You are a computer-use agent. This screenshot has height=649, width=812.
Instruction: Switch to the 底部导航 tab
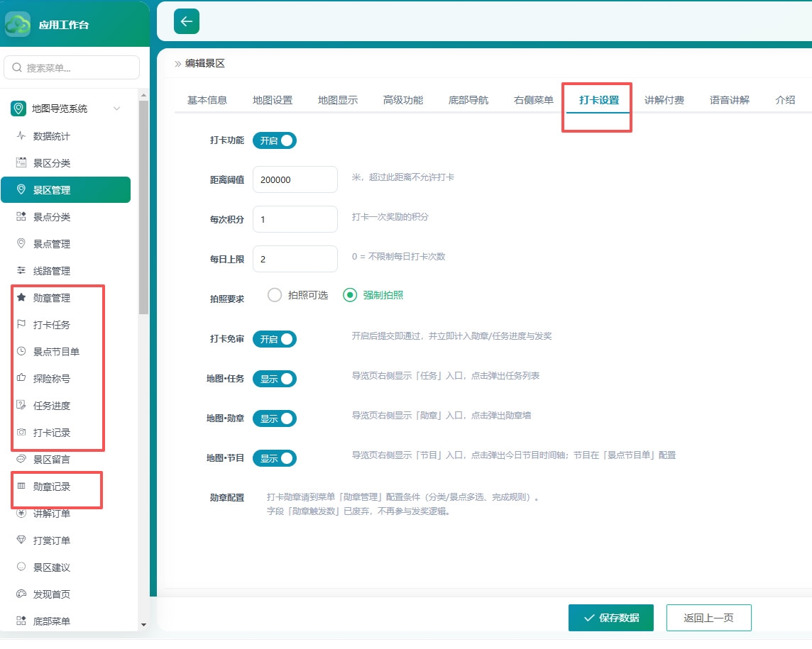point(468,100)
